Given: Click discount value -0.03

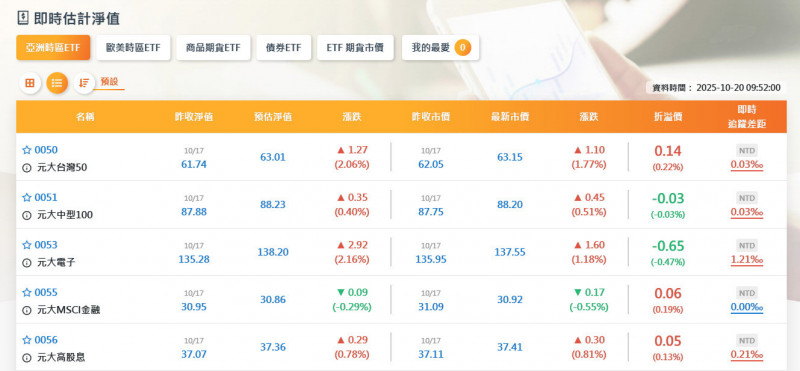Looking at the screenshot, I should (x=668, y=199).
